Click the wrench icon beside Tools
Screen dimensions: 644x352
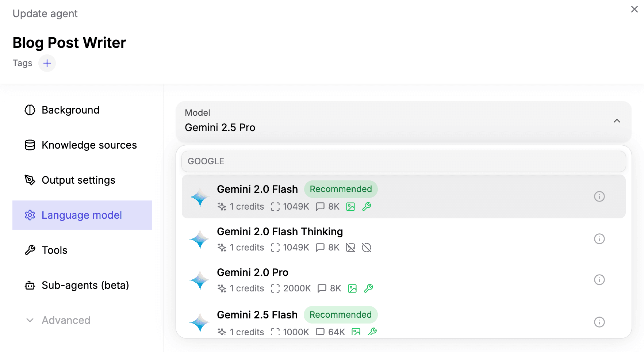tap(30, 250)
